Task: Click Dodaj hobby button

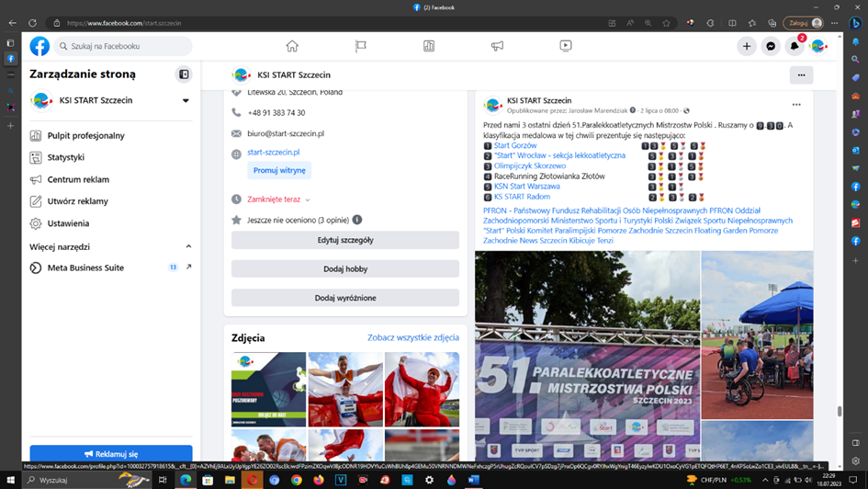Action: 345,269
